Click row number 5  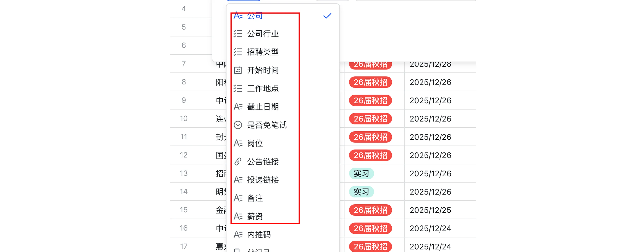(184, 27)
